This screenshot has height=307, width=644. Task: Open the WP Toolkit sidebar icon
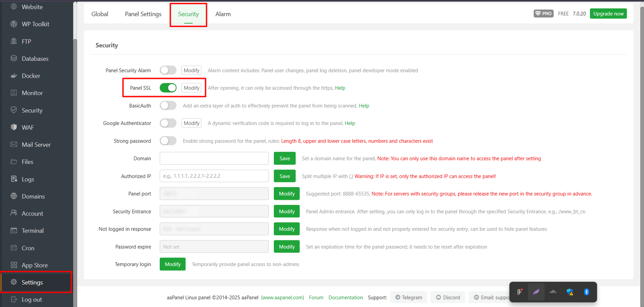14,24
